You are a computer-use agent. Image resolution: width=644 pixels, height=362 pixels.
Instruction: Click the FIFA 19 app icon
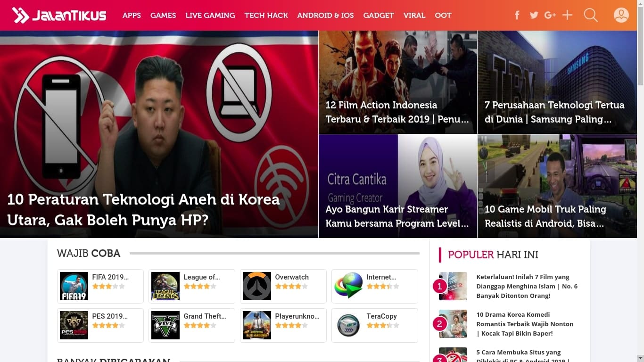[x=74, y=286]
